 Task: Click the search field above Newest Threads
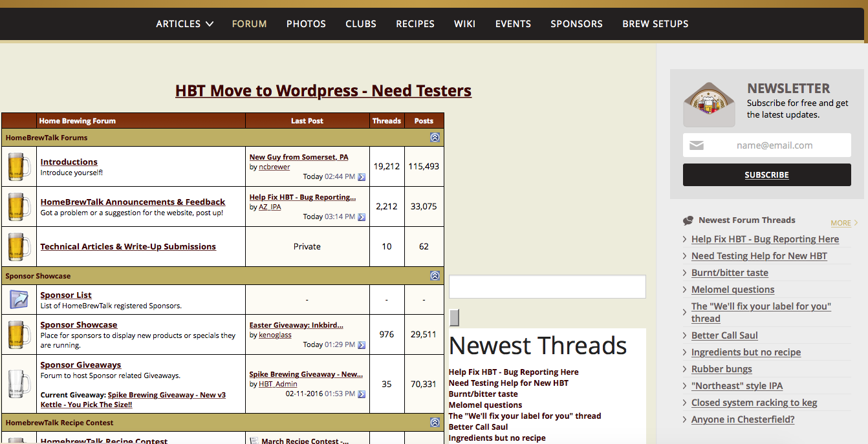pyautogui.click(x=547, y=287)
